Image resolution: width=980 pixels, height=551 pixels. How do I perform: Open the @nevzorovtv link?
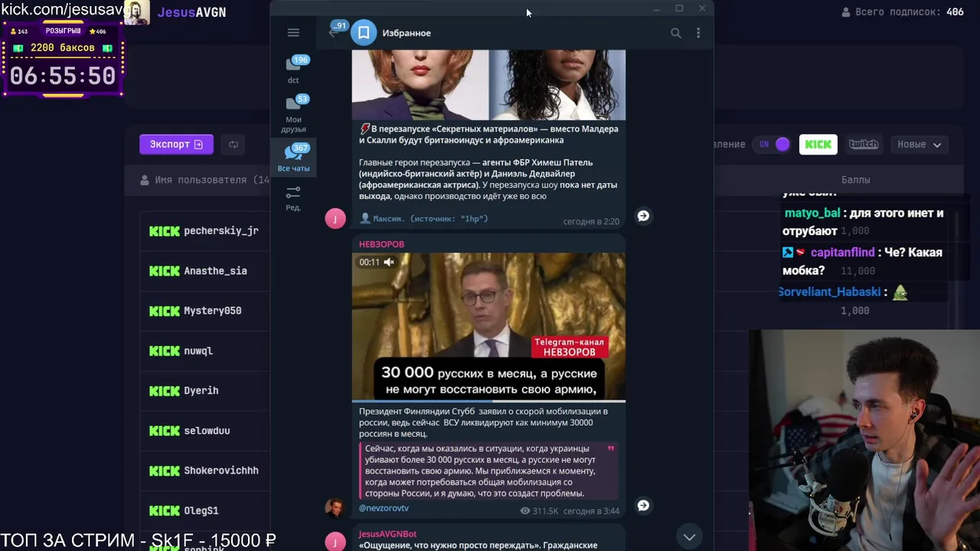point(384,508)
